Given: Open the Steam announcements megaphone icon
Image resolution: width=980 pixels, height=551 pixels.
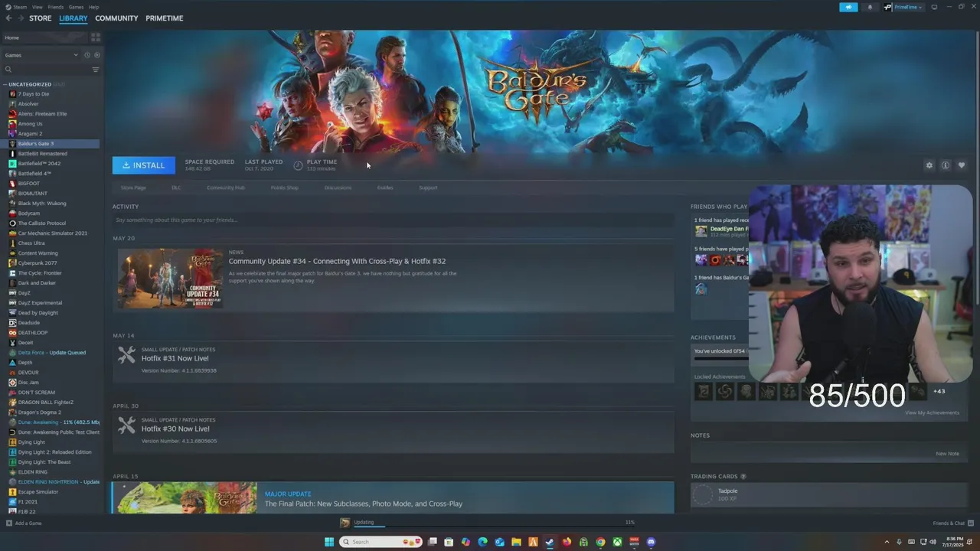Looking at the screenshot, I should [848, 7].
